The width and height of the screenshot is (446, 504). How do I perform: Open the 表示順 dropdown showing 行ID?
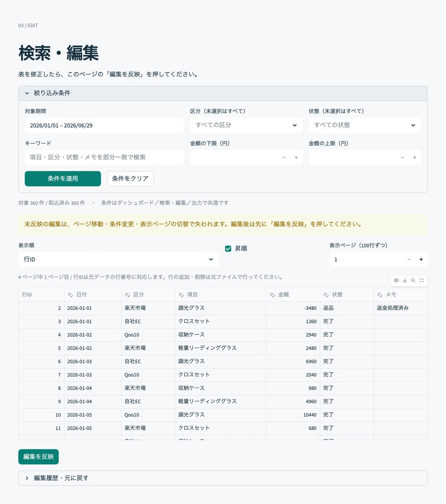[x=119, y=259]
